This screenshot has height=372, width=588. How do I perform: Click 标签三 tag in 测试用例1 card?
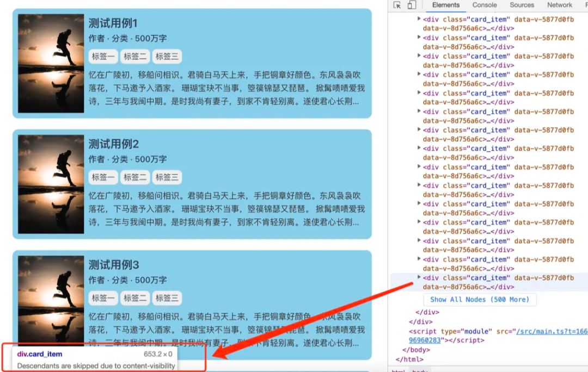pyautogui.click(x=167, y=57)
